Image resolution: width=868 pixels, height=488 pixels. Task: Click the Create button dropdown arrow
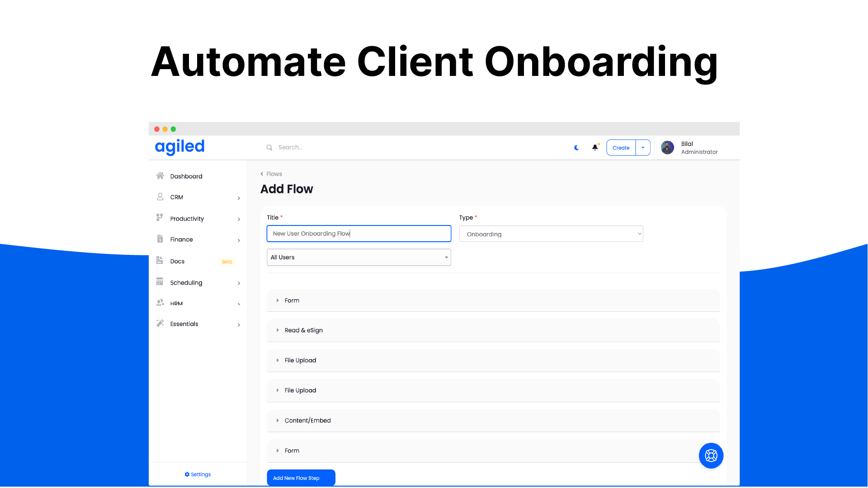(643, 147)
